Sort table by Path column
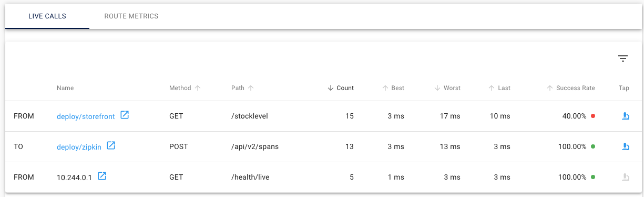The image size is (644, 197). [242, 88]
